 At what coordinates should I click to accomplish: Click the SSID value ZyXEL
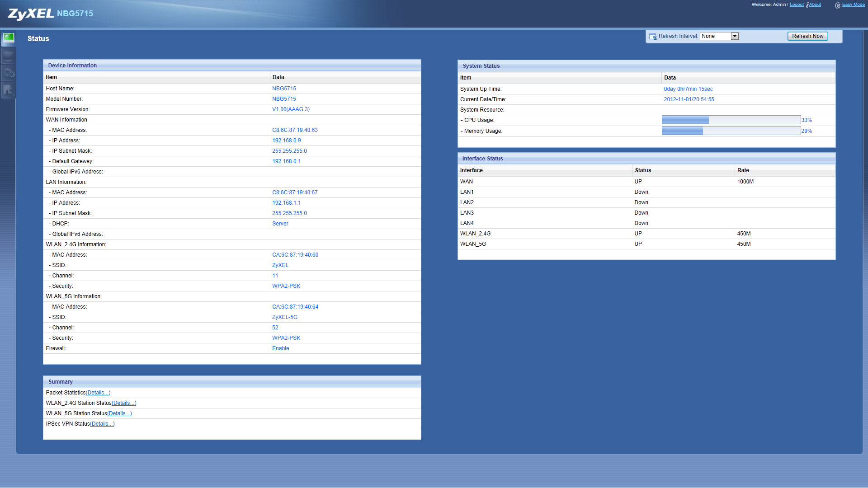click(x=280, y=265)
